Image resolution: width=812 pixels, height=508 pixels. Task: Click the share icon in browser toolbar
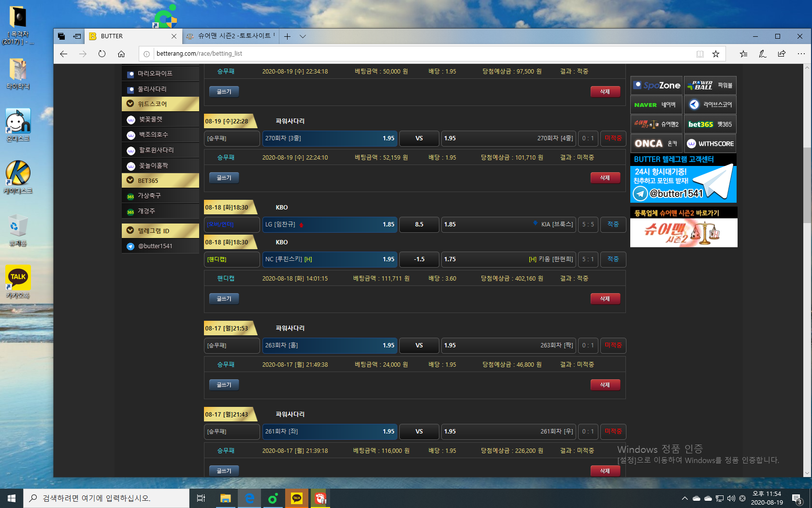(782, 54)
